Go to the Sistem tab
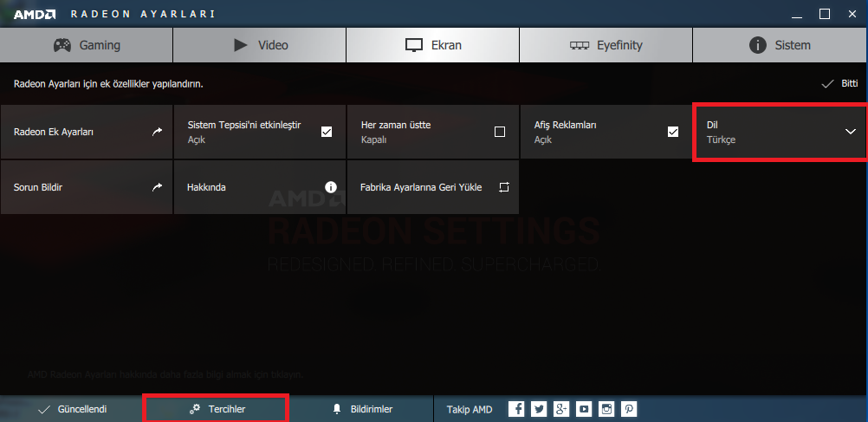Screen dimensions: 868x422 tap(780, 45)
